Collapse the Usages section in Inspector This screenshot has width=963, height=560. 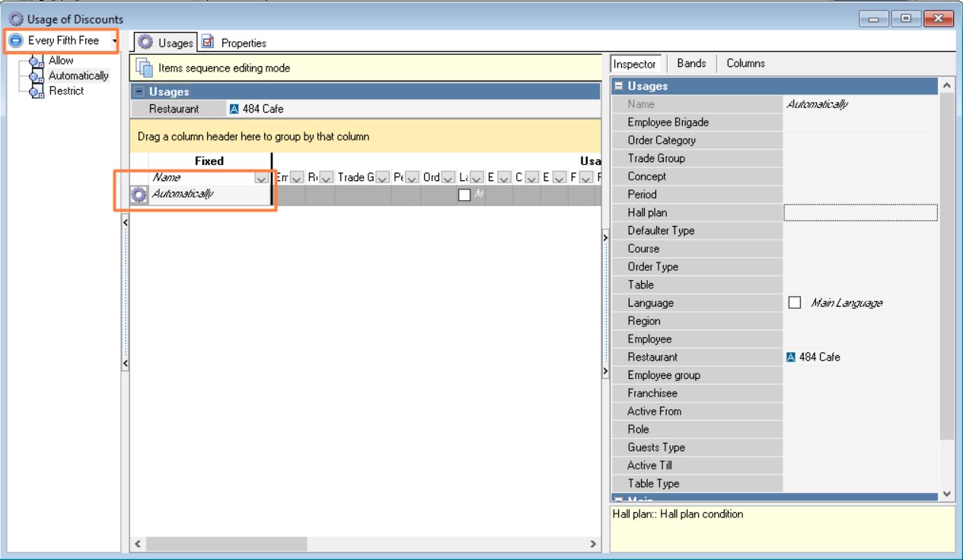(619, 86)
